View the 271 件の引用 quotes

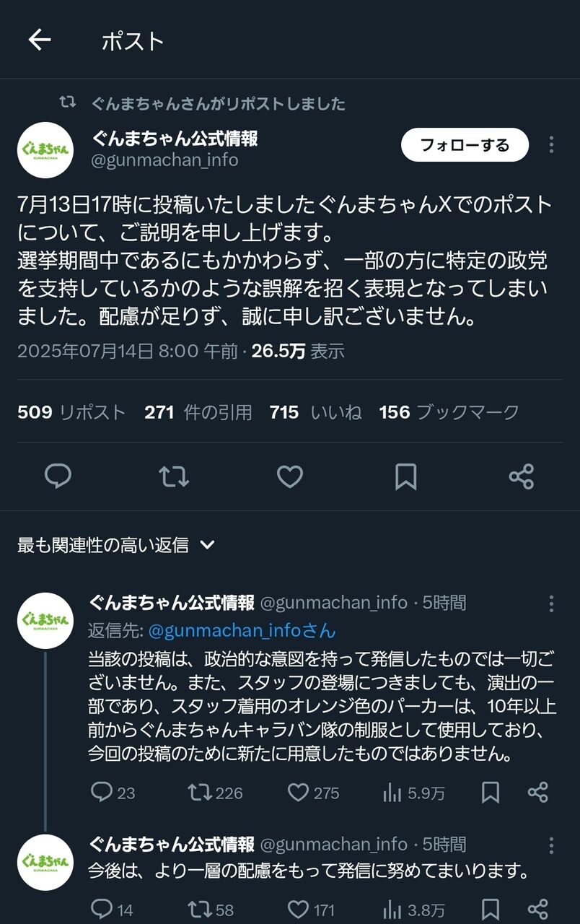pyautogui.click(x=198, y=412)
